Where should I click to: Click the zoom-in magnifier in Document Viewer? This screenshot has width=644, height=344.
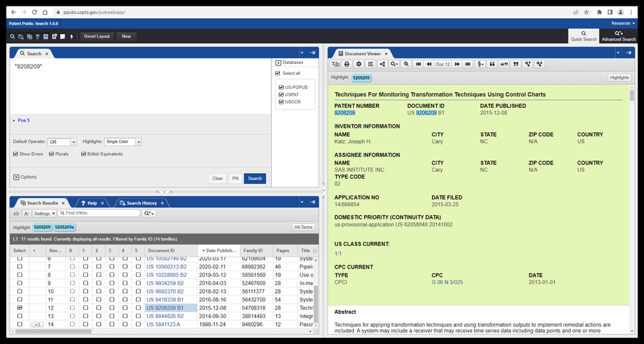[406, 64]
